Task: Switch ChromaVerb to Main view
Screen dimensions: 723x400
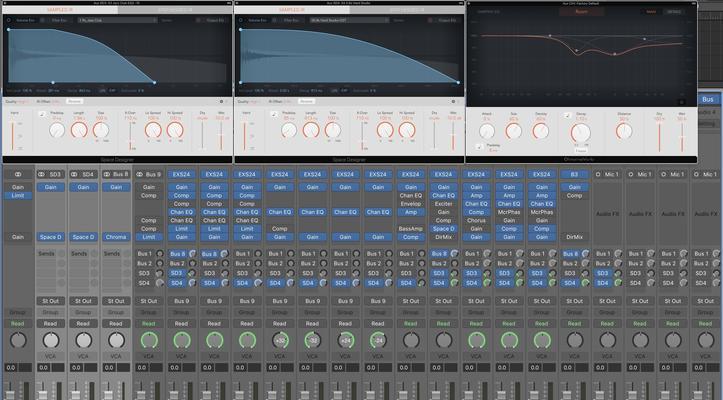Action: point(651,12)
